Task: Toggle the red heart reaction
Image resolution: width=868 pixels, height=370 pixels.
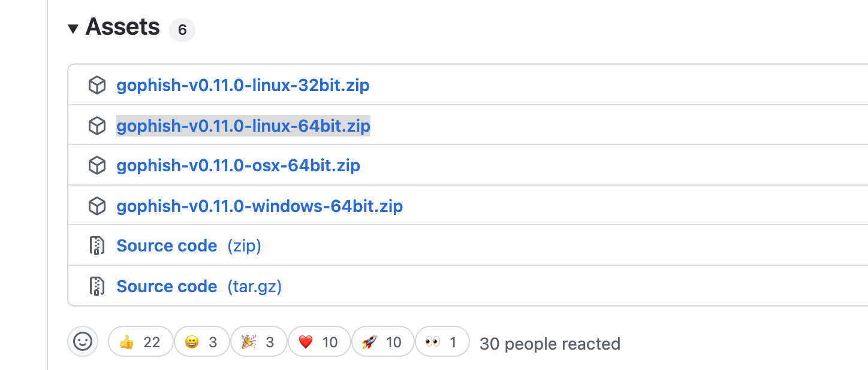Action: (319, 342)
